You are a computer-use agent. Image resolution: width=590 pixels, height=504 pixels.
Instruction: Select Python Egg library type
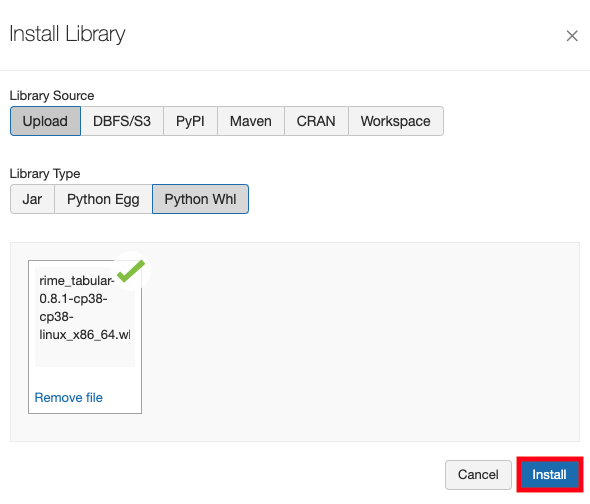103,199
